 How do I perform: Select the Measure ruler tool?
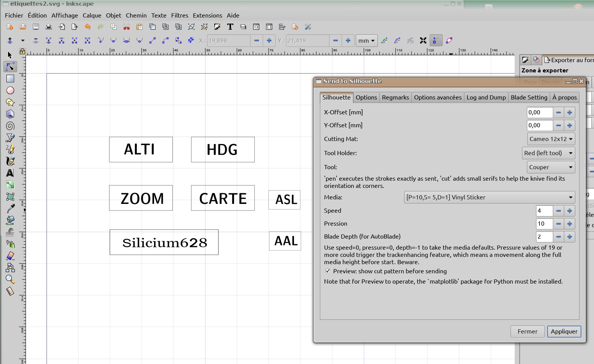[10, 291]
